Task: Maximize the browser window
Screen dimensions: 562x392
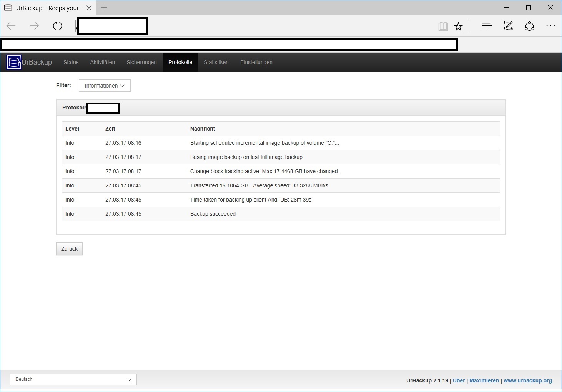Action: 529,8
